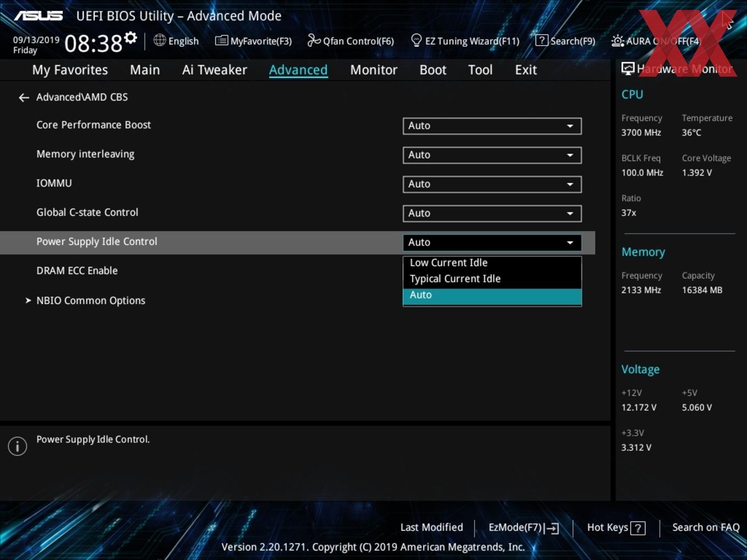Screen dimensions: 747x560
Task: Click the info icon in help panel
Action: click(18, 446)
